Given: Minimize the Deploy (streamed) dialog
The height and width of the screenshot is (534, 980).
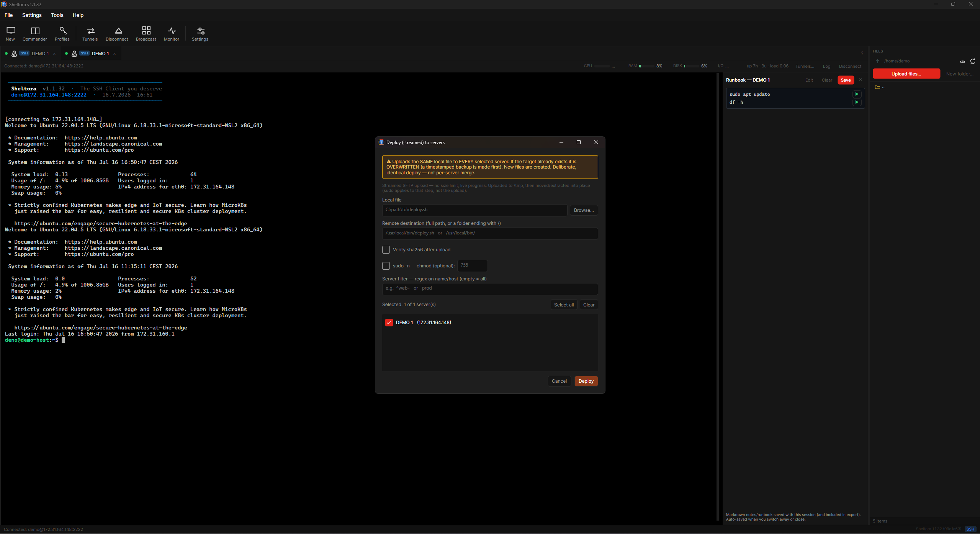Looking at the screenshot, I should pos(561,142).
